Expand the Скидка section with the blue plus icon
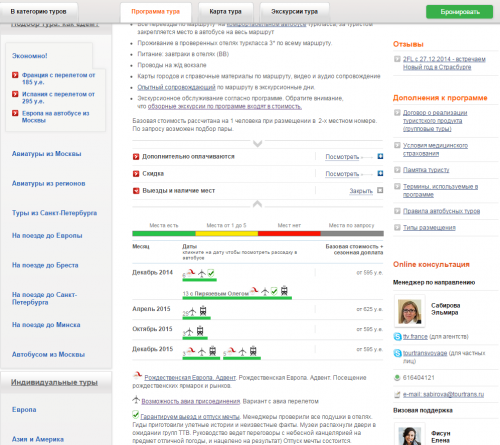 pyautogui.click(x=380, y=173)
